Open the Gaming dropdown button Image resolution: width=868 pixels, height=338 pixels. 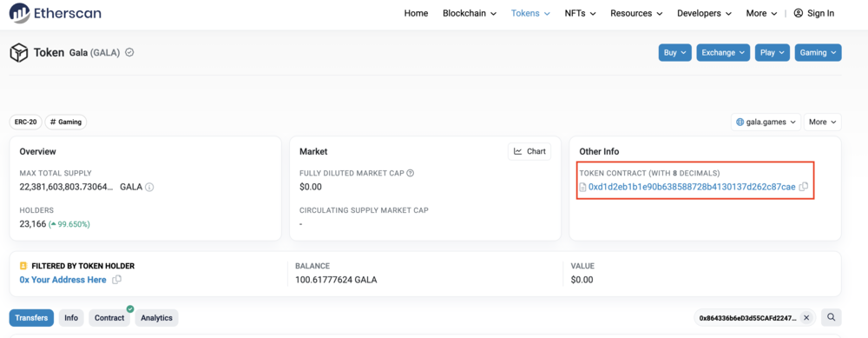pyautogui.click(x=818, y=53)
